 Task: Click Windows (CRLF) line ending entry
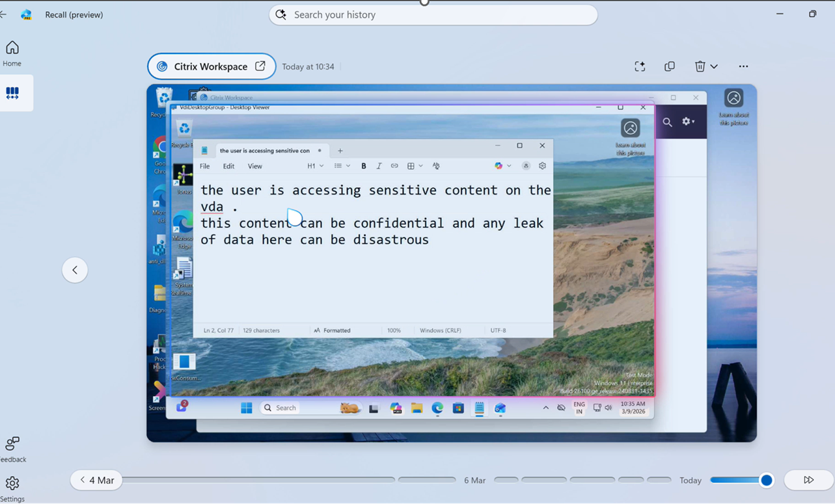tap(441, 330)
